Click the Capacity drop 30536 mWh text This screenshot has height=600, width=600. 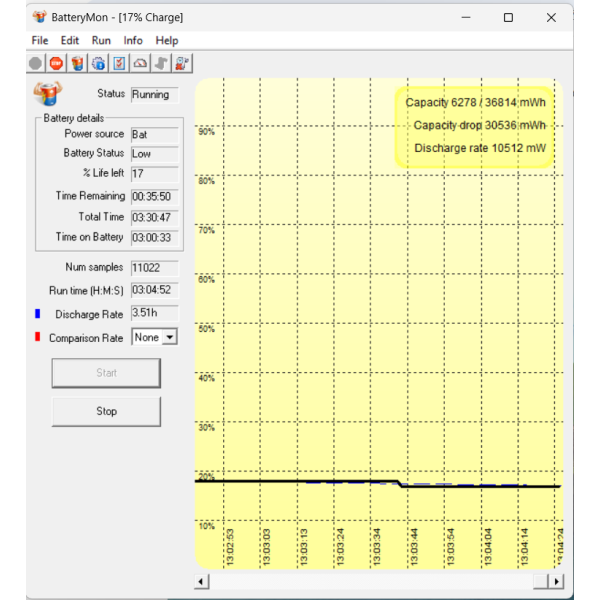479,126
